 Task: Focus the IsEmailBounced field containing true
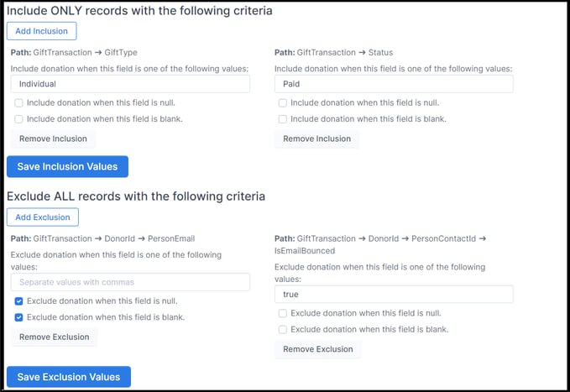coord(394,294)
